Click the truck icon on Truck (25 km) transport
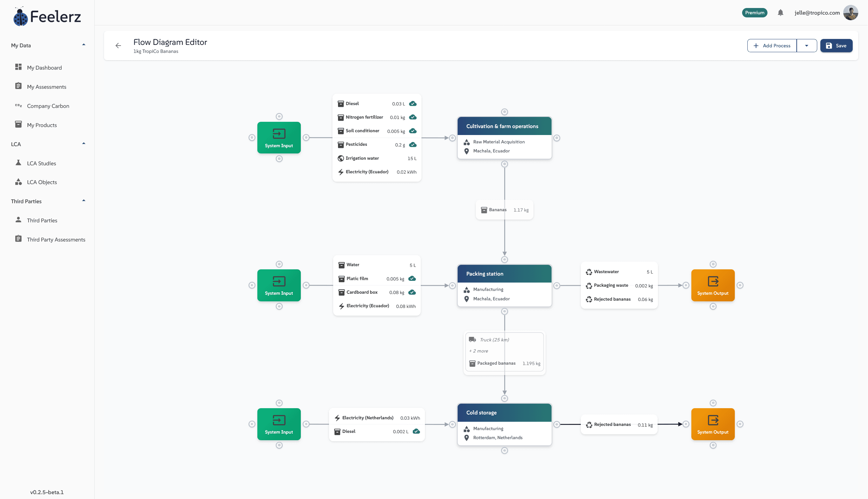 click(472, 340)
